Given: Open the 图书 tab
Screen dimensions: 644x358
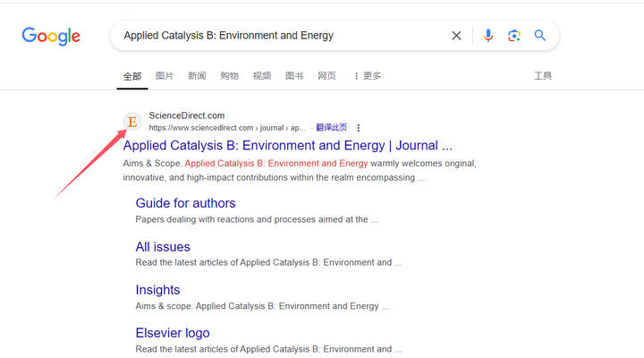Looking at the screenshot, I should tap(294, 76).
